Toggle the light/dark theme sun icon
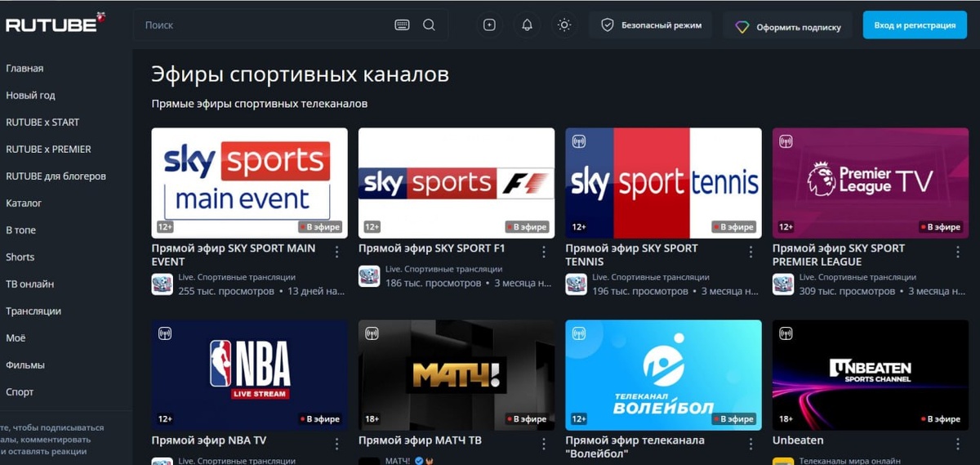Viewport: 980px width, 465px height. [x=563, y=25]
